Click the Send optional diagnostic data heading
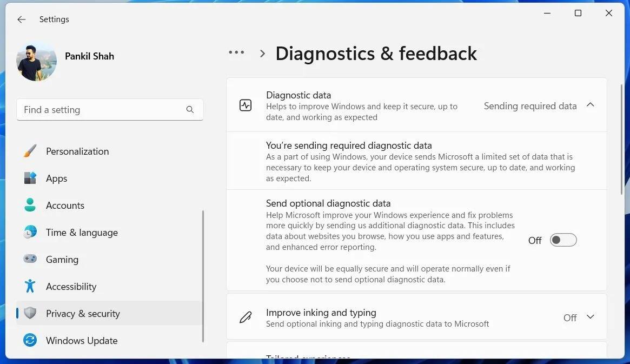This screenshot has width=630, height=364. tap(328, 203)
